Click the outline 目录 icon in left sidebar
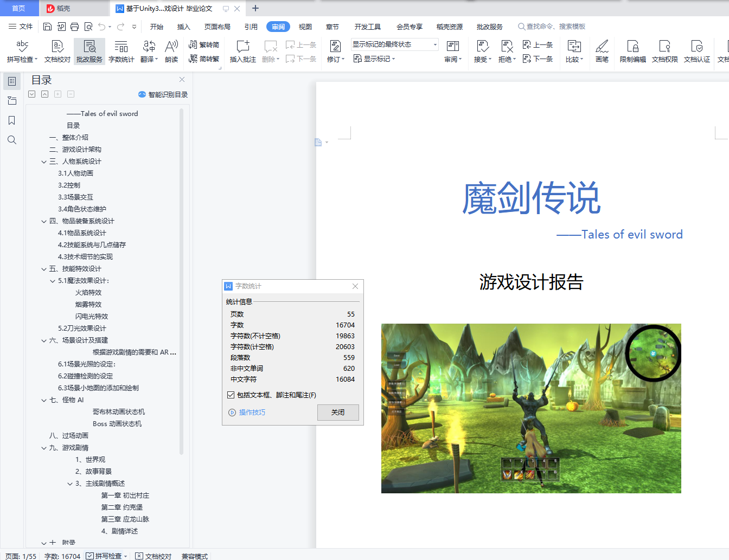729x560 pixels. point(12,81)
